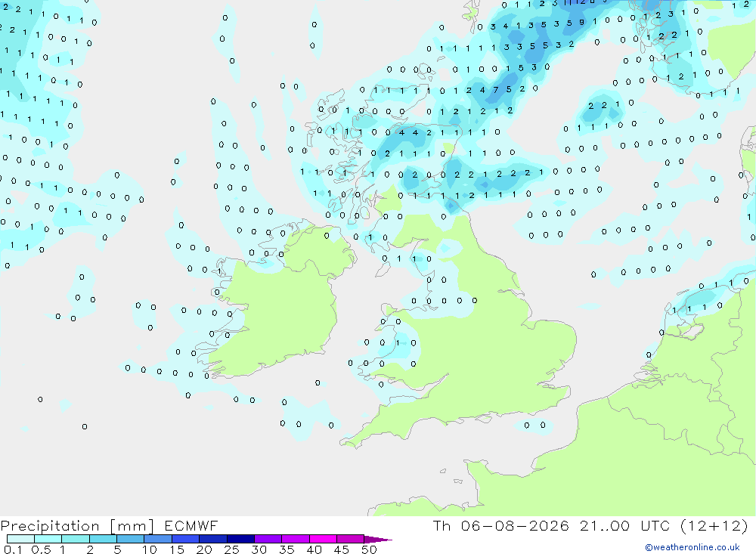
Task: Click the legend label '45'
Action: click(342, 549)
